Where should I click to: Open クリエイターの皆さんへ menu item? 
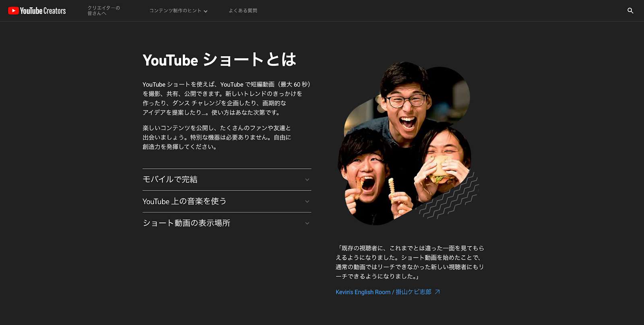[x=104, y=10]
